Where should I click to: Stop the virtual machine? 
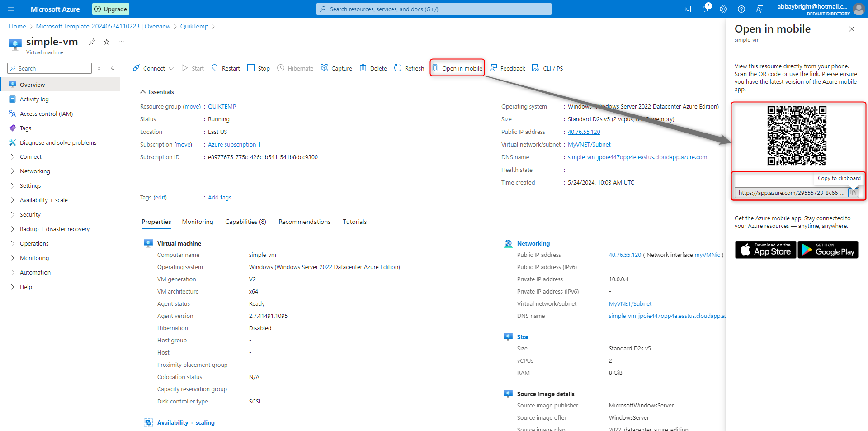click(x=259, y=68)
